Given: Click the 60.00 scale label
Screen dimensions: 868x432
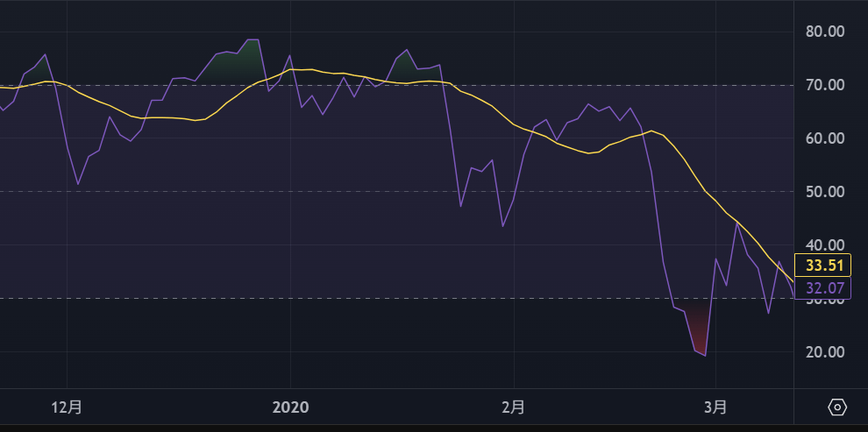Looking at the screenshot, I should 823,138.
